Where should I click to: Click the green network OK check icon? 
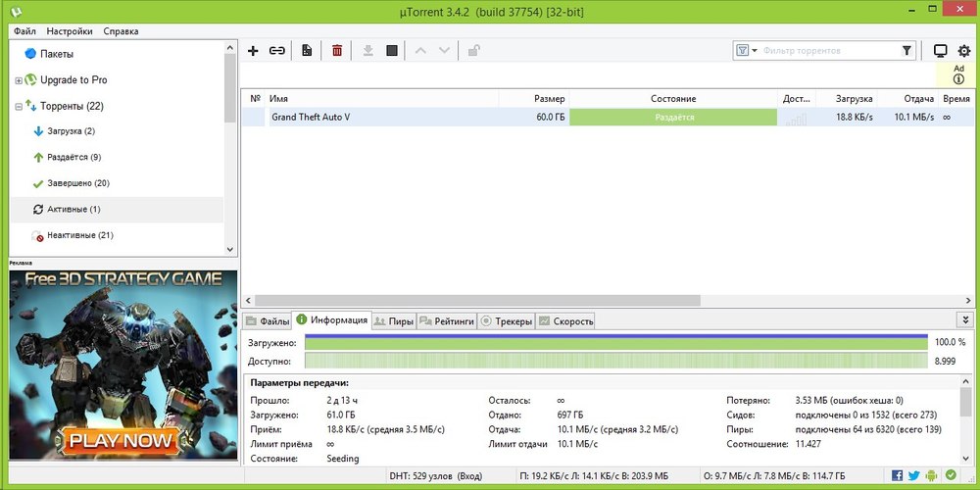(951, 475)
